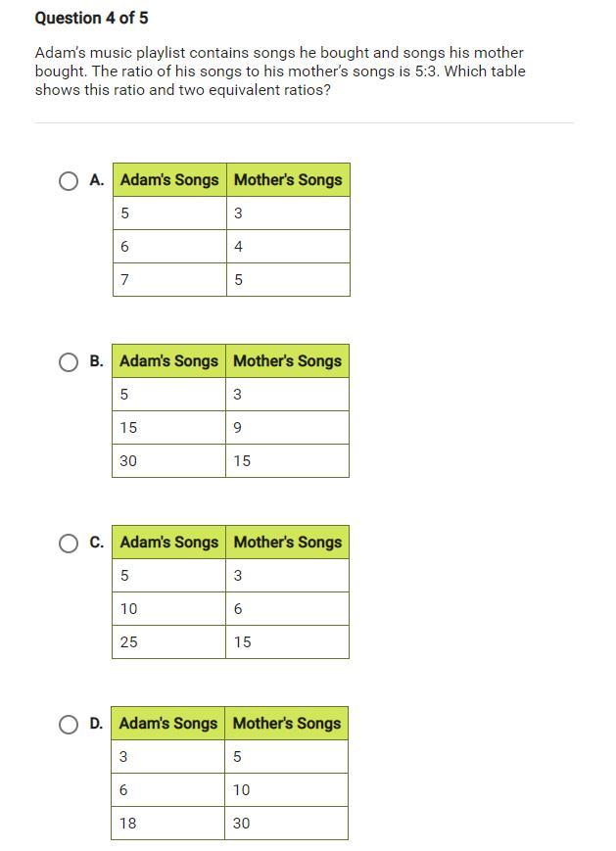
Task: Click the cell with 30 in table B
Action: [168, 461]
